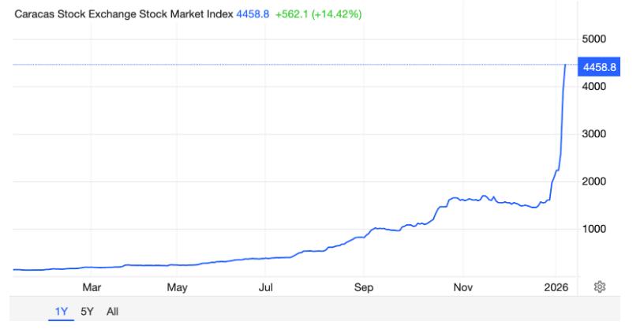This screenshot has width=644, height=333.
Task: Switch to the 5Y time range tab
Action: coord(87,312)
